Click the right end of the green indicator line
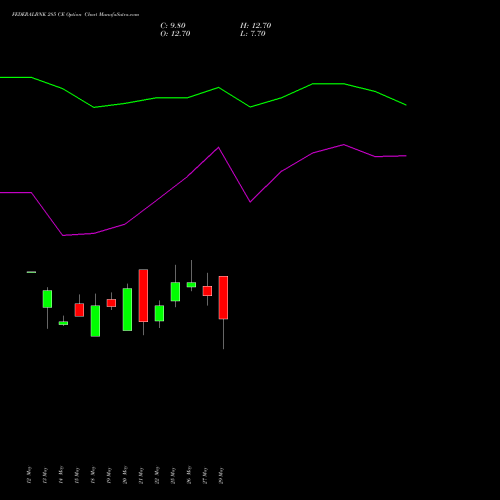Screen dimensions: 500x500 (x=406, y=105)
